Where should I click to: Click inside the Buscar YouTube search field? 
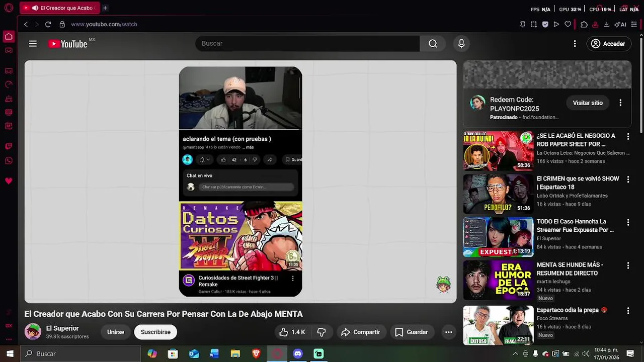pyautogui.click(x=307, y=44)
